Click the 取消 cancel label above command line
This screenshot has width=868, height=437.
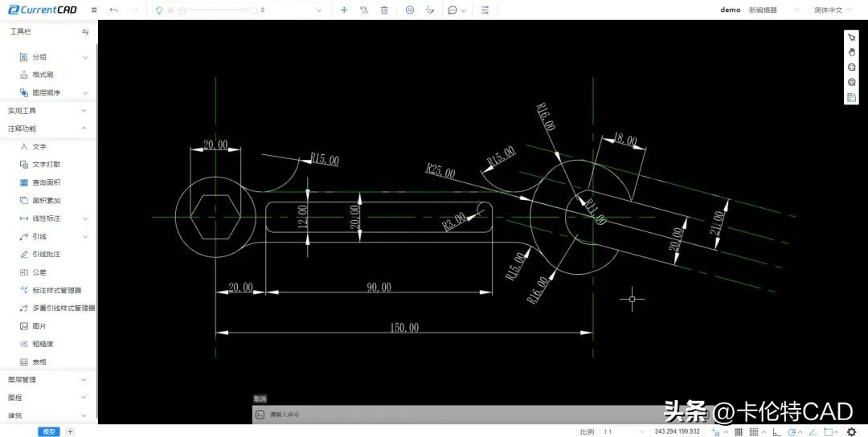[x=260, y=398]
